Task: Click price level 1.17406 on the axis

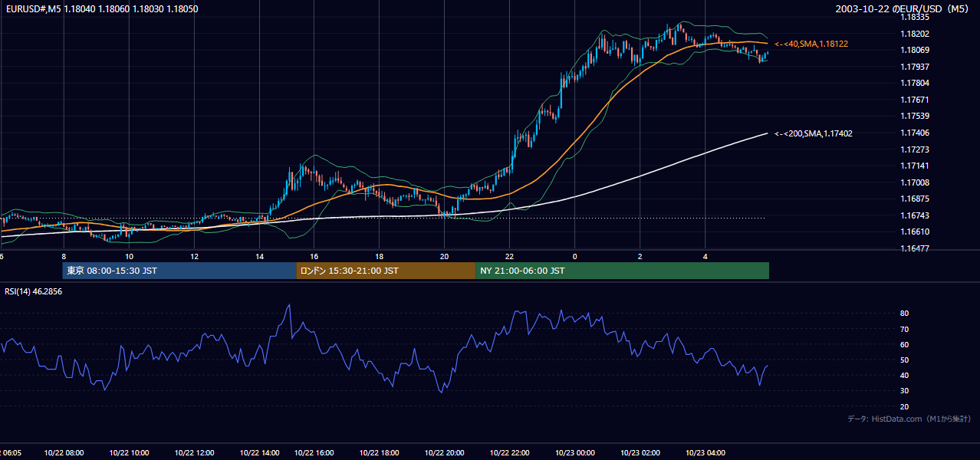Action: tap(914, 133)
